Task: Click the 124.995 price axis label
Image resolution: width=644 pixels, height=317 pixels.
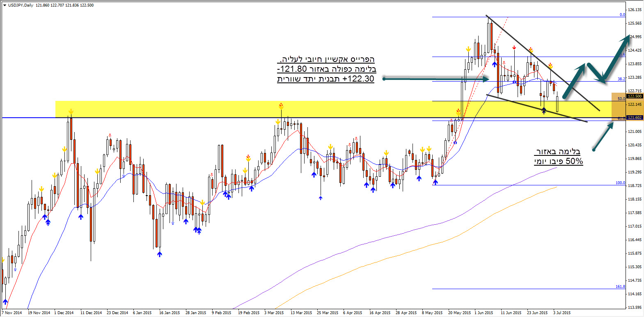Action: (635, 36)
